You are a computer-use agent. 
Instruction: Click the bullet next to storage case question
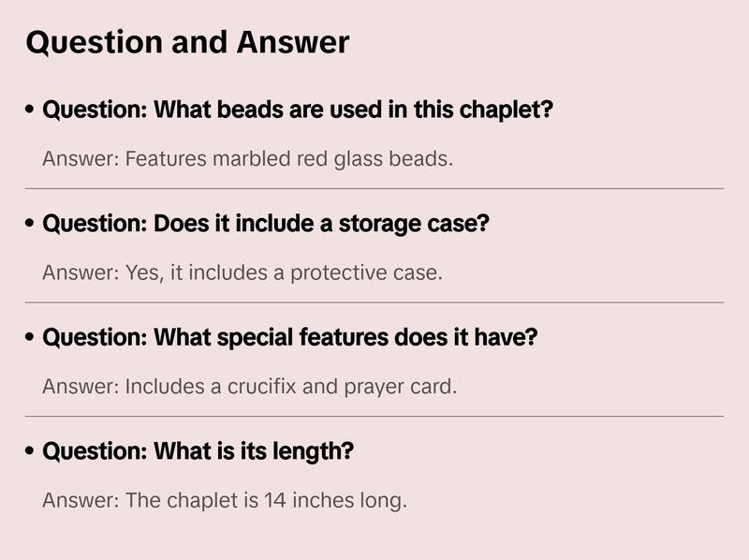[31, 225]
